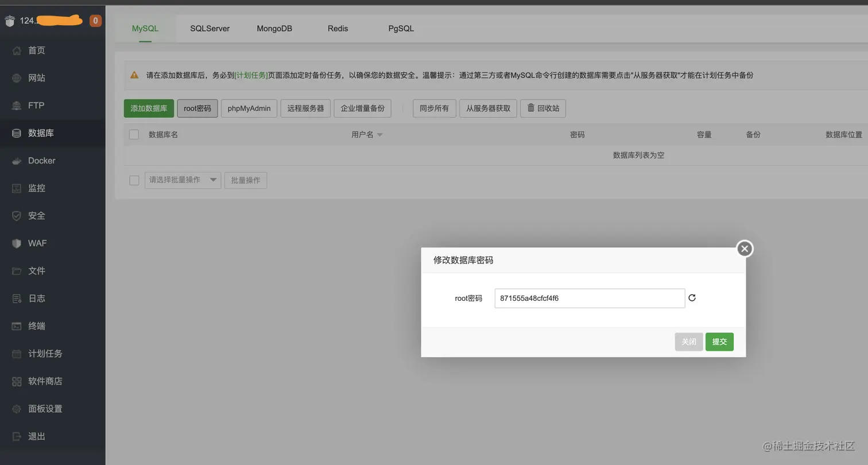Switch to the PgSQL tab
This screenshot has width=868, height=465.
coord(401,28)
